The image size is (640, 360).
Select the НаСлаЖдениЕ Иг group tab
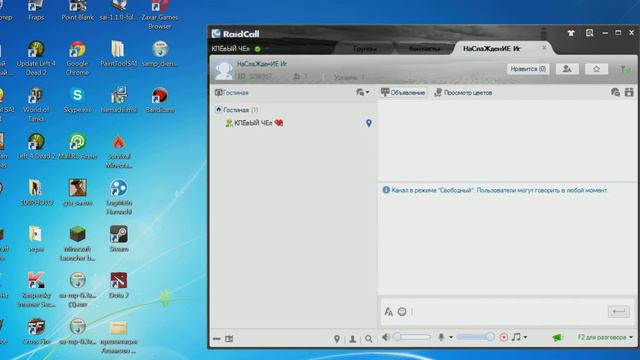492,49
